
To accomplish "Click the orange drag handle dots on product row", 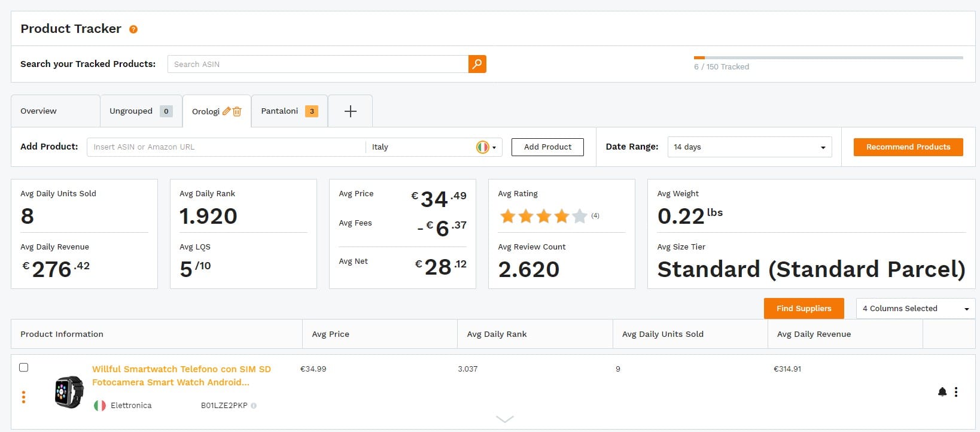I will [23, 397].
